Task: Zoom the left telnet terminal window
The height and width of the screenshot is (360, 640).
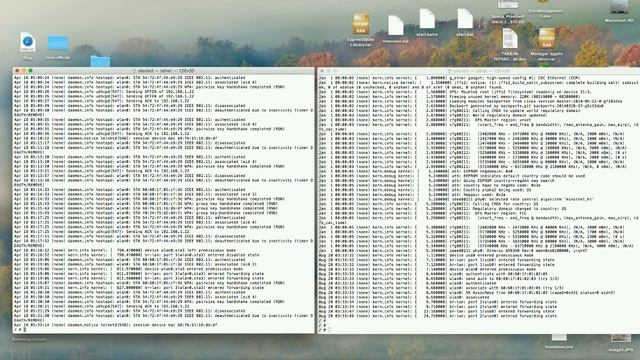Action: pos(30,71)
